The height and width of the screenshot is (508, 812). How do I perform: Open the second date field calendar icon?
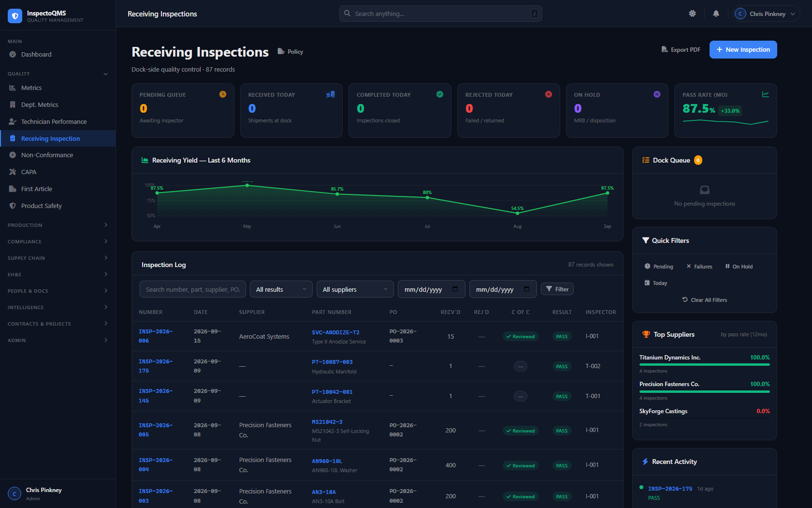(x=526, y=289)
